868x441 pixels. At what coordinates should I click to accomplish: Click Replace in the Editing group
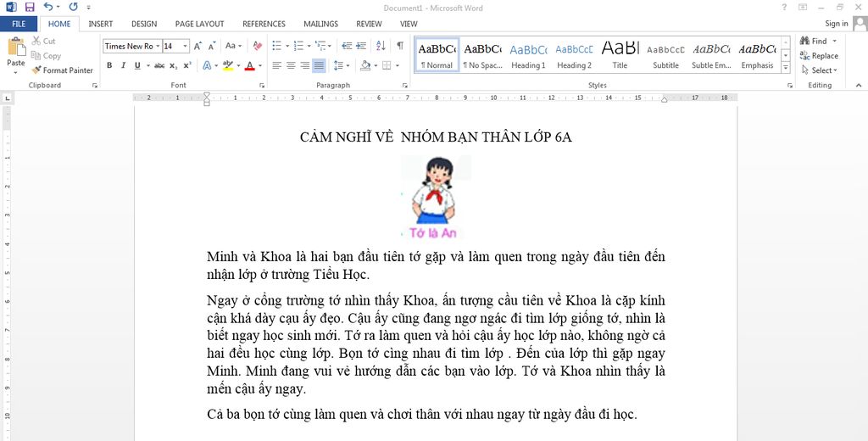point(819,55)
